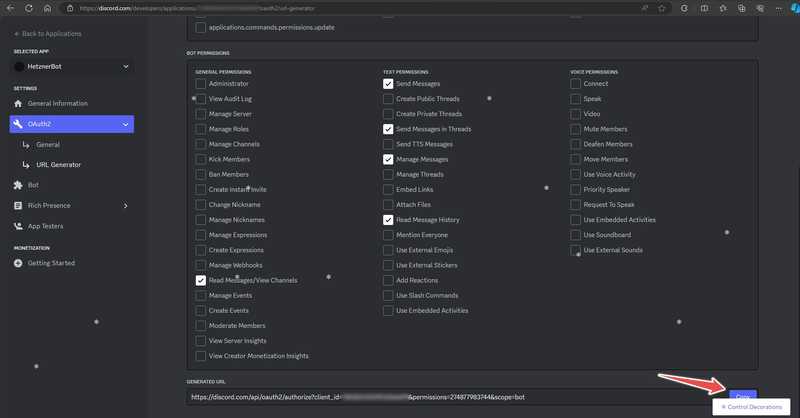The width and height of the screenshot is (800, 418).
Task: Click the Bot puzzle piece icon
Action: click(18, 185)
